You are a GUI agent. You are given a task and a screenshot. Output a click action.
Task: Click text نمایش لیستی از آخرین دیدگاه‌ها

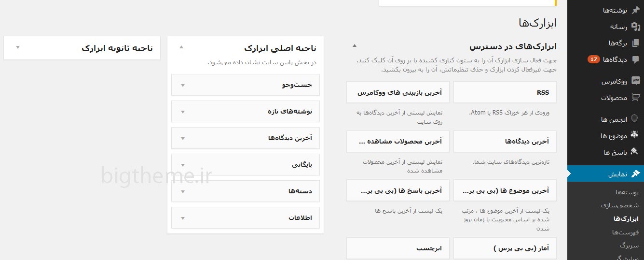tap(400, 117)
